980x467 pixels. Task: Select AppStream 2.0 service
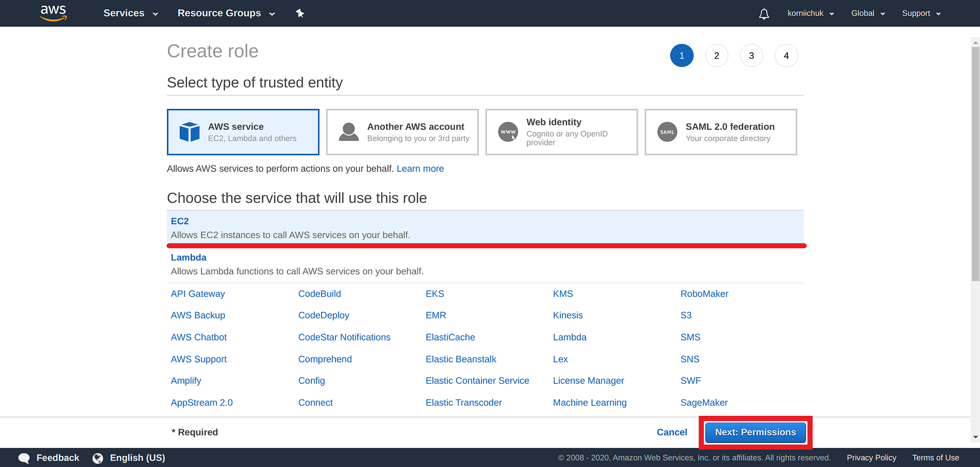(202, 402)
